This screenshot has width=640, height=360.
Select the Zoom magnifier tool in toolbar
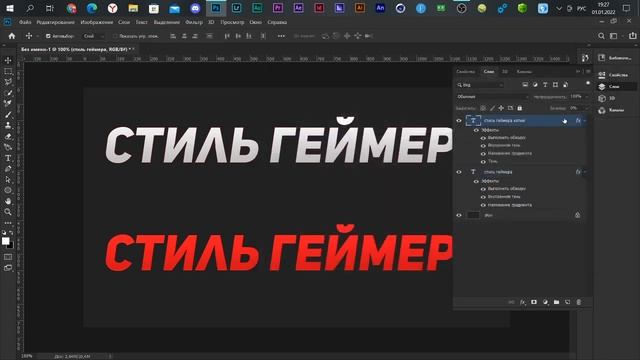[x=8, y=212]
